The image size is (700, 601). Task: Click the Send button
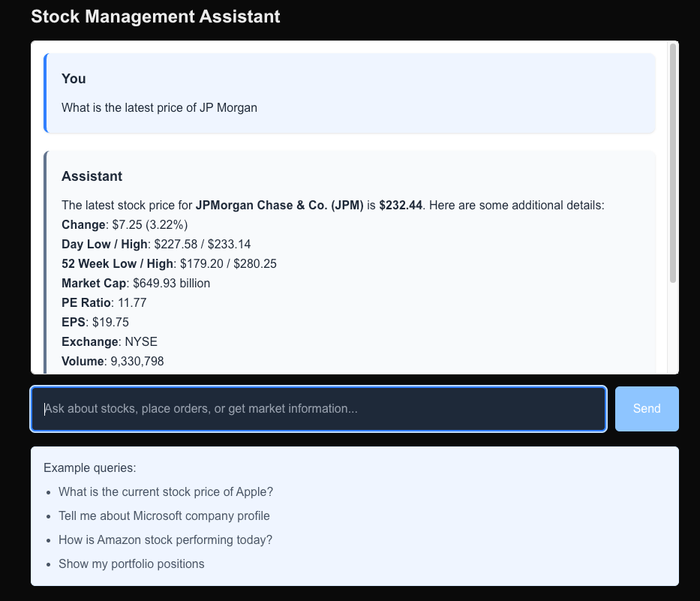tap(646, 409)
